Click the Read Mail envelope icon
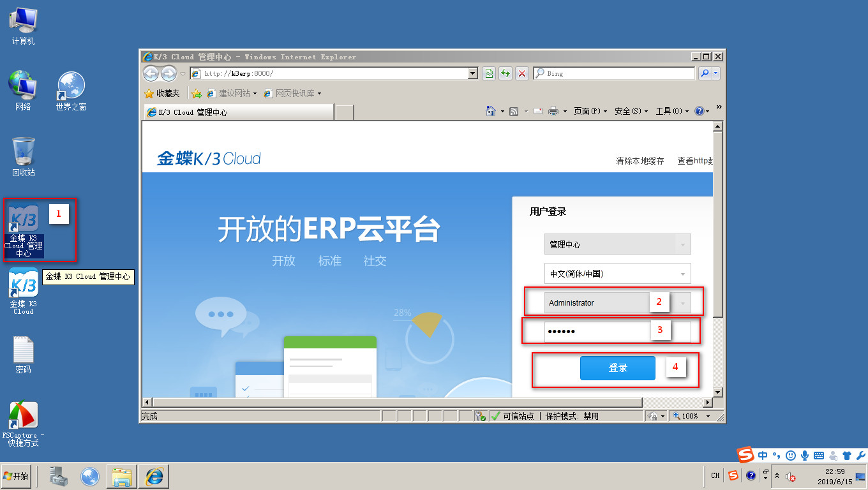This screenshot has width=868, height=490. click(x=538, y=111)
